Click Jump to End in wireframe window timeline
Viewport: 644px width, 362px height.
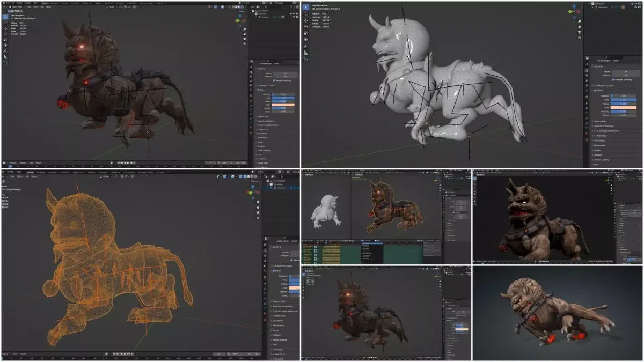132,354
